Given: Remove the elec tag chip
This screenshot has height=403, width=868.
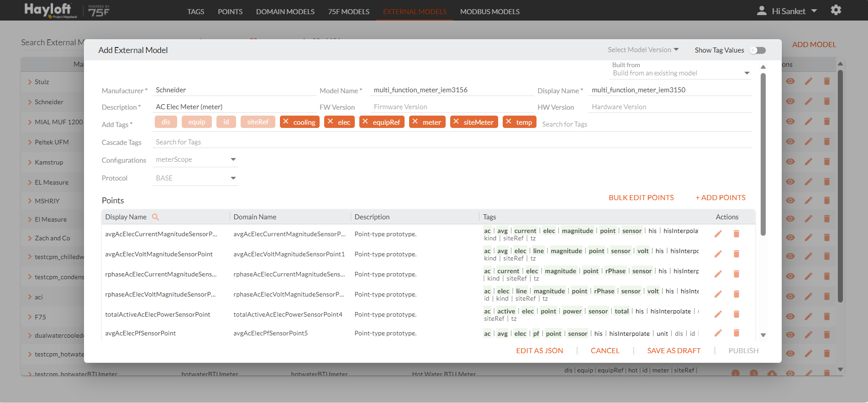Looking at the screenshot, I should pyautogui.click(x=330, y=122).
